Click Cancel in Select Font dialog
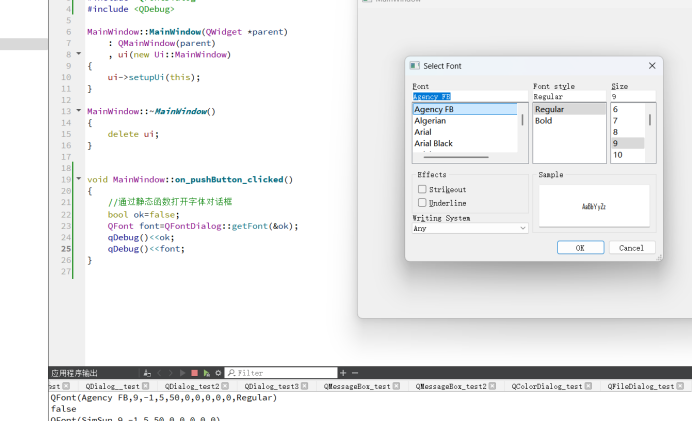The width and height of the screenshot is (692, 421). point(632,248)
